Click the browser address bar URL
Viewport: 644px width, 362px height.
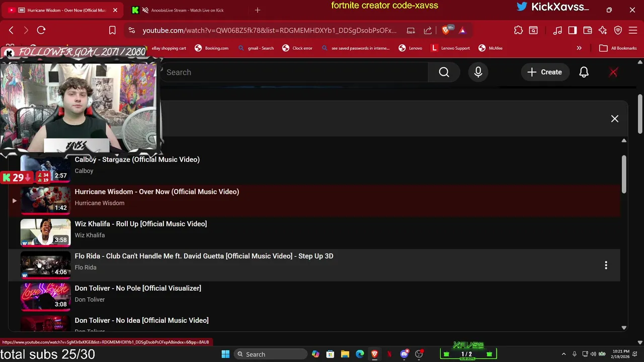(269, 30)
